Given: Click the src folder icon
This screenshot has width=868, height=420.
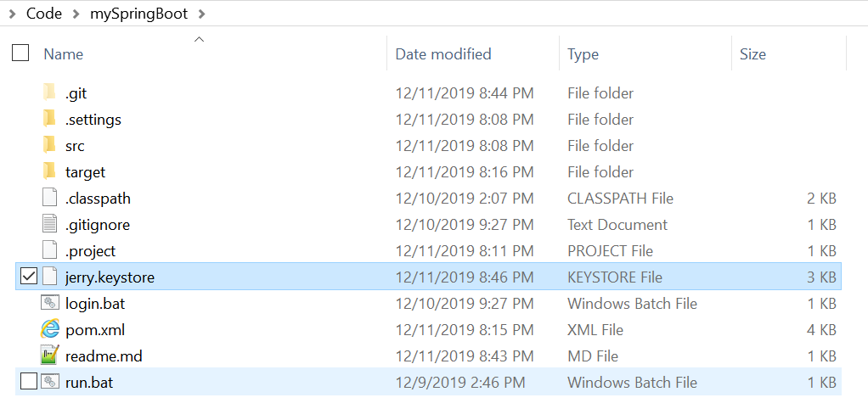Looking at the screenshot, I should [49, 145].
